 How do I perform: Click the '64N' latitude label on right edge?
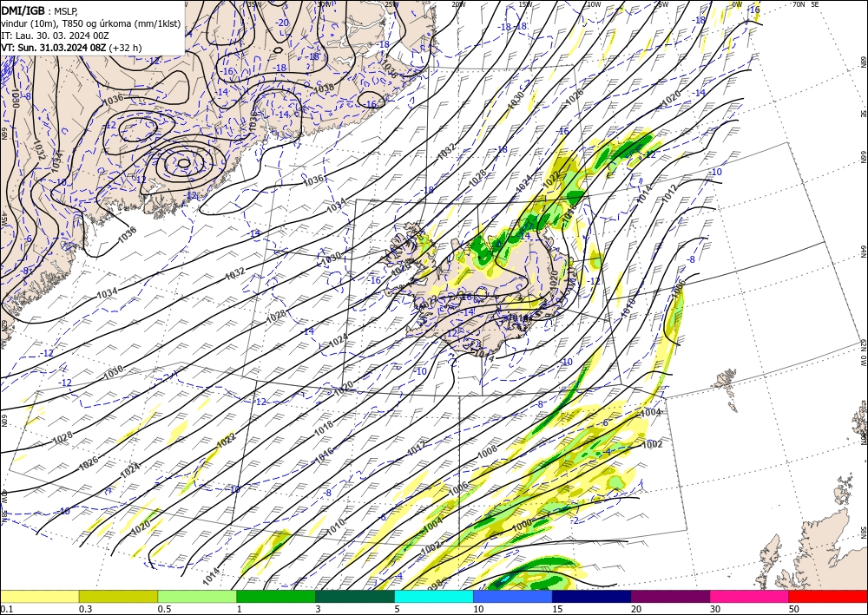[x=863, y=252]
